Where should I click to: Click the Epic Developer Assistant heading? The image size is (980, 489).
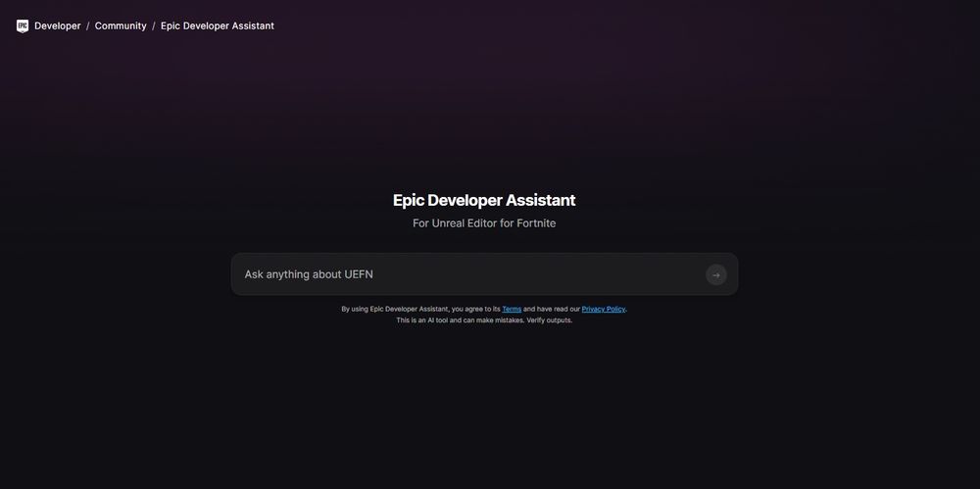484,200
